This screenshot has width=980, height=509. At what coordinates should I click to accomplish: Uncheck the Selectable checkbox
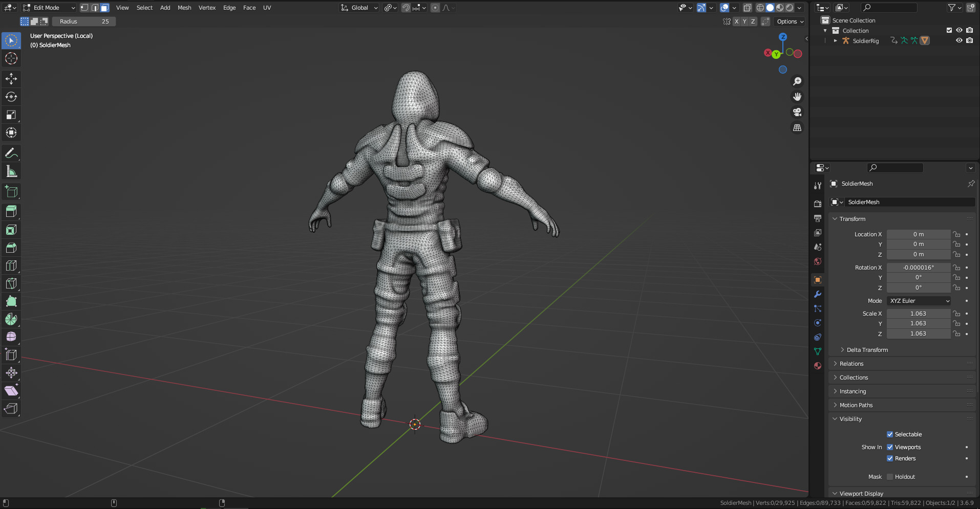890,434
